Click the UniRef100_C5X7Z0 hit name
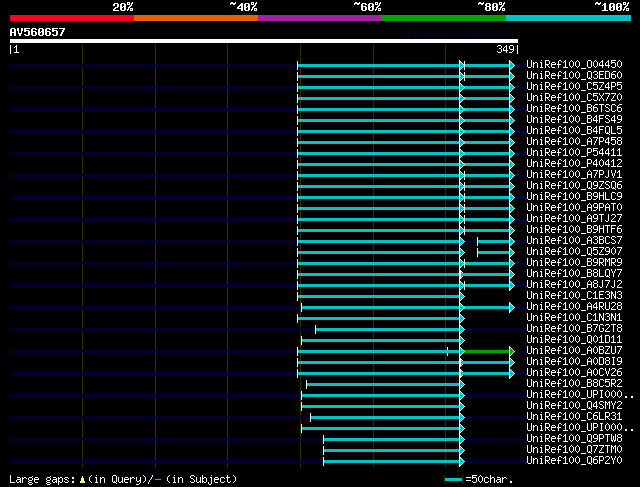The height and width of the screenshot is (487, 640). pos(574,98)
